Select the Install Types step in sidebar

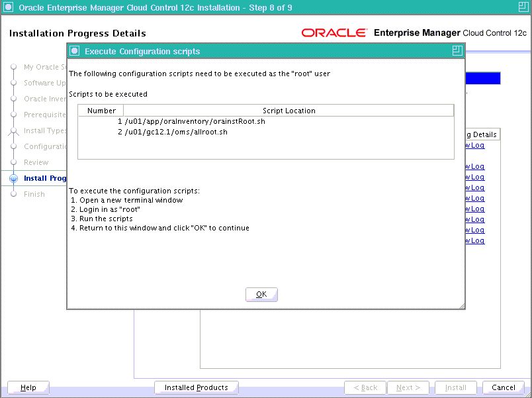click(x=44, y=130)
